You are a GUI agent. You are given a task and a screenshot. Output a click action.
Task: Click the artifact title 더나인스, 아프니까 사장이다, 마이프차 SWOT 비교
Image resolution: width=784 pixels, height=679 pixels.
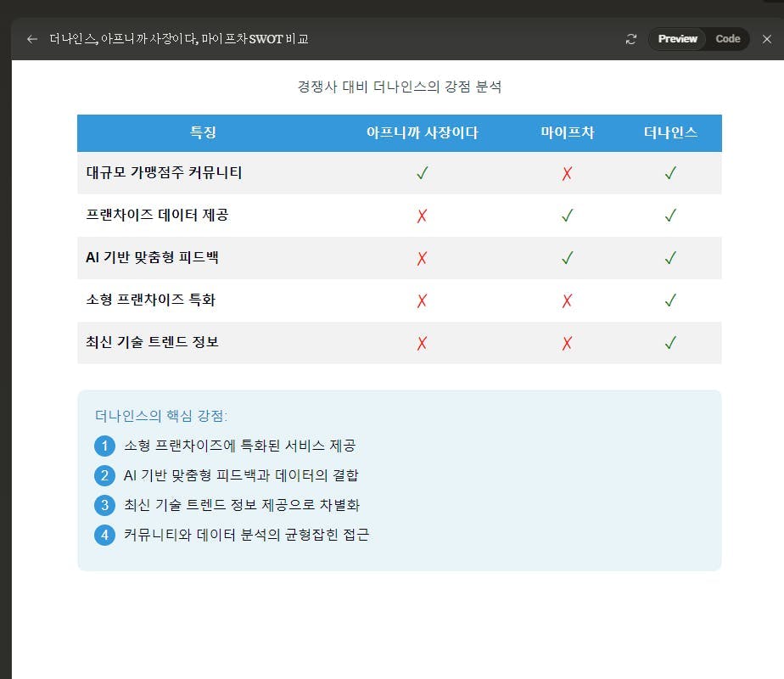pos(179,39)
